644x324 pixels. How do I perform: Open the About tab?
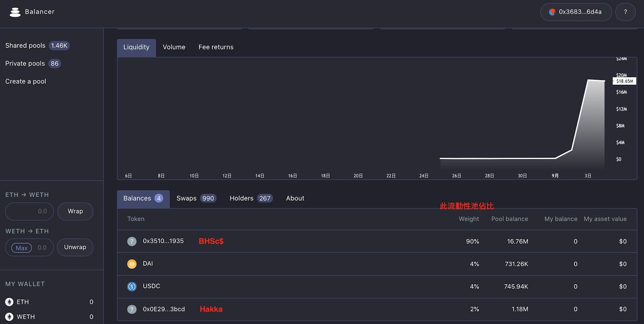click(295, 199)
